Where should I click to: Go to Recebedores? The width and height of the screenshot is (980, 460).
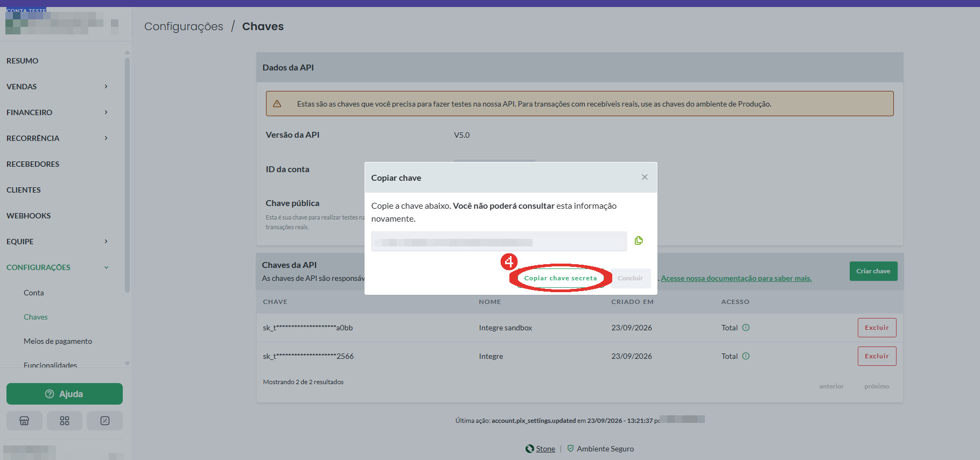pos(33,164)
